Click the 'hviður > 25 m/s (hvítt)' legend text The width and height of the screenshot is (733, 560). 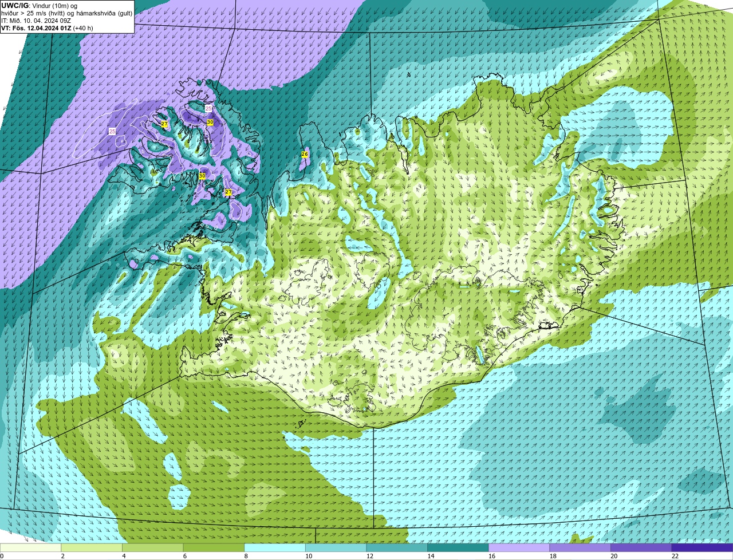point(35,13)
